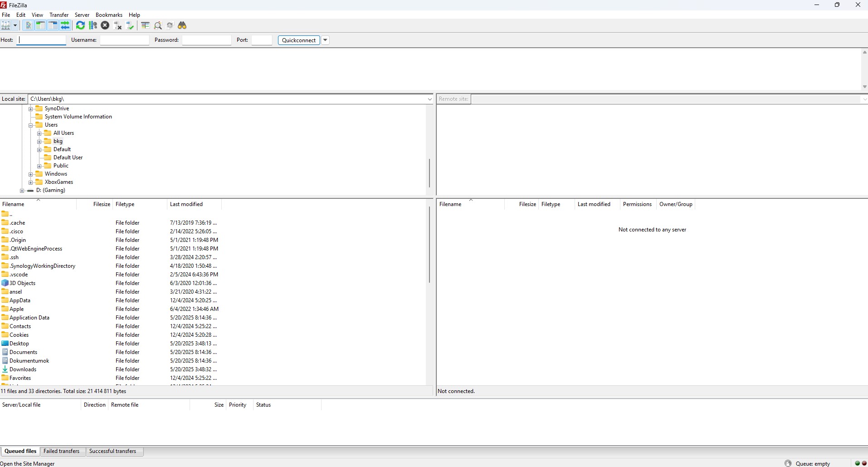
Task: Collapse the Users tree node
Action: pos(31,125)
